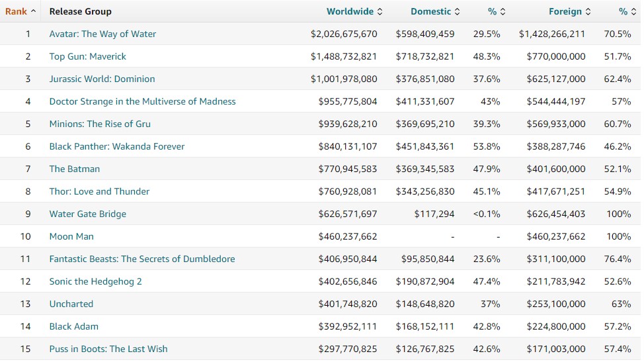Open Moon Man release link

point(71,236)
